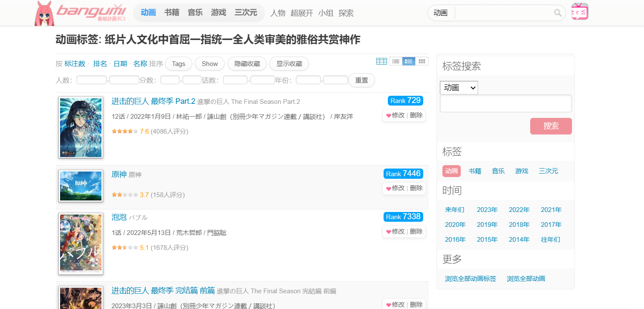Screen dimensions: 644x309
Task: Go to 人物 section
Action: pos(278,13)
